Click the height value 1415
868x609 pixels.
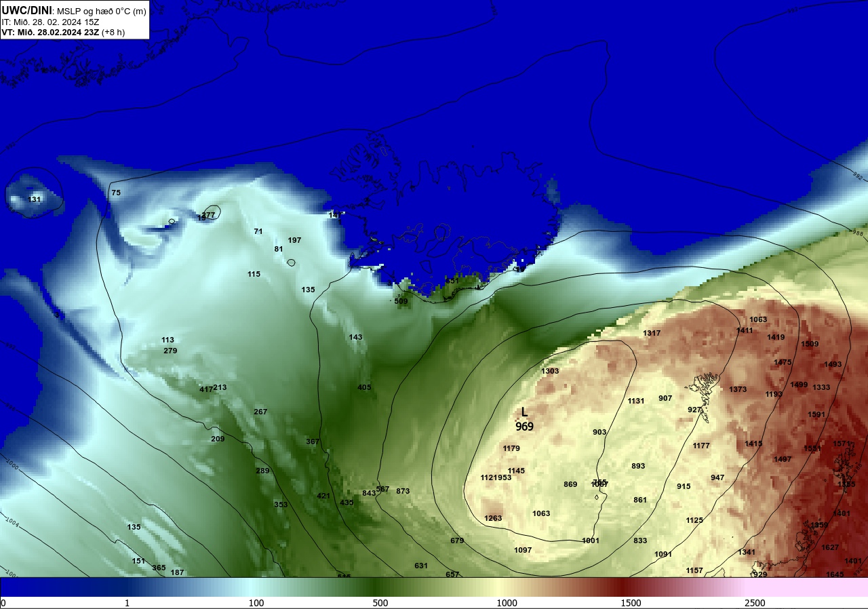(x=753, y=444)
